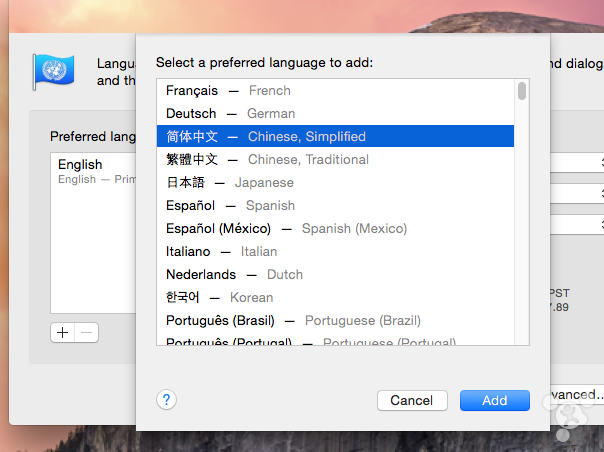Select Deutsch — German language entry

230,114
